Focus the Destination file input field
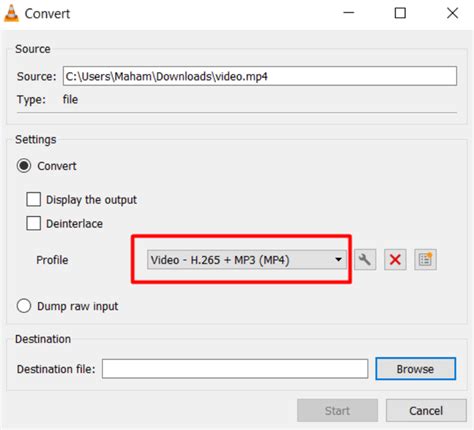 click(235, 369)
